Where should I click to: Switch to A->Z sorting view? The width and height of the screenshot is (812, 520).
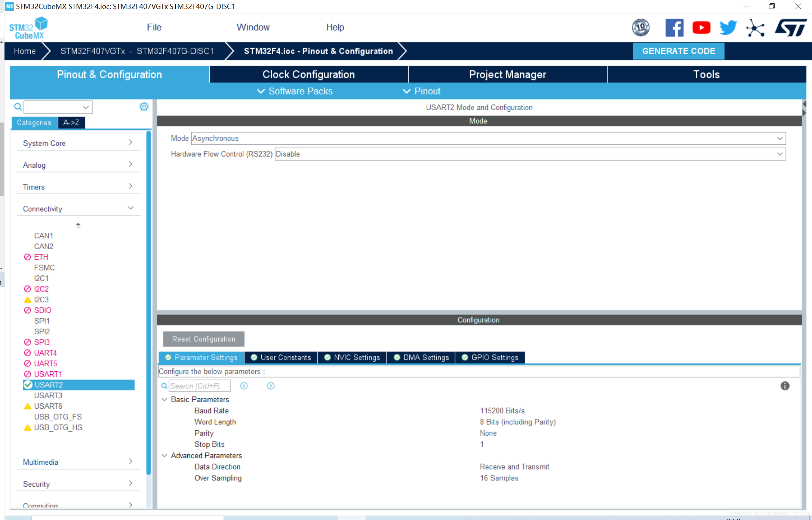pos(71,123)
